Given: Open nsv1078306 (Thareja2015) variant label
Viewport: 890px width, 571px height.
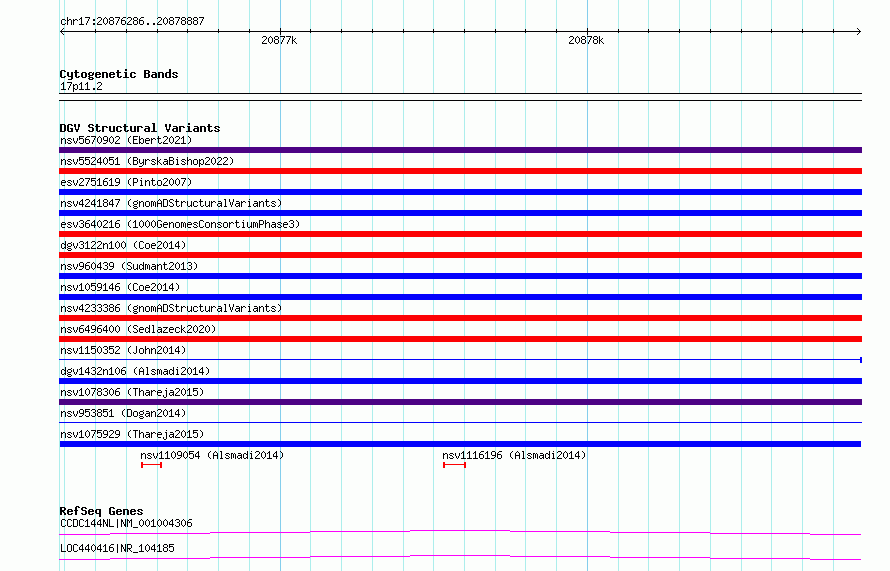Looking at the screenshot, I should click(132, 392).
